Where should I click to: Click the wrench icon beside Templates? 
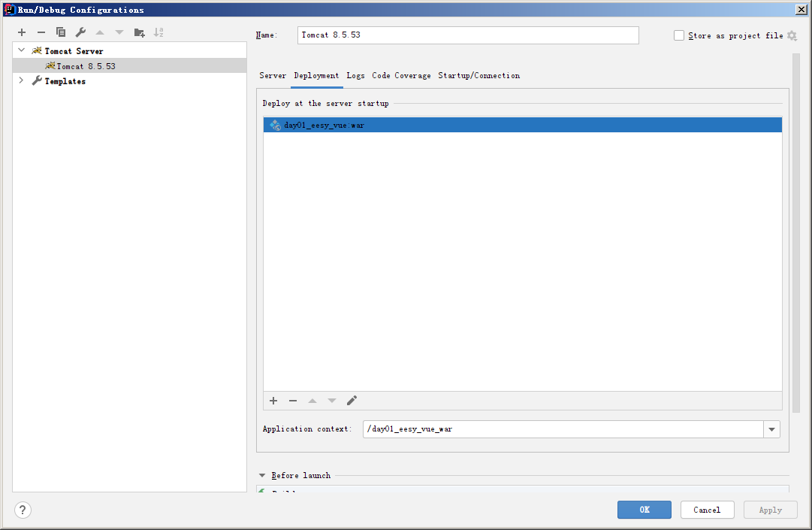pyautogui.click(x=37, y=81)
